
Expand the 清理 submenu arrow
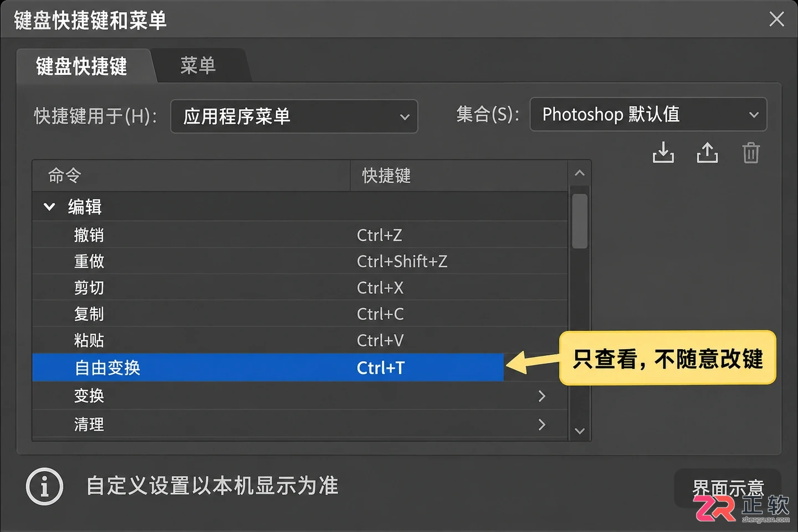pos(541,424)
